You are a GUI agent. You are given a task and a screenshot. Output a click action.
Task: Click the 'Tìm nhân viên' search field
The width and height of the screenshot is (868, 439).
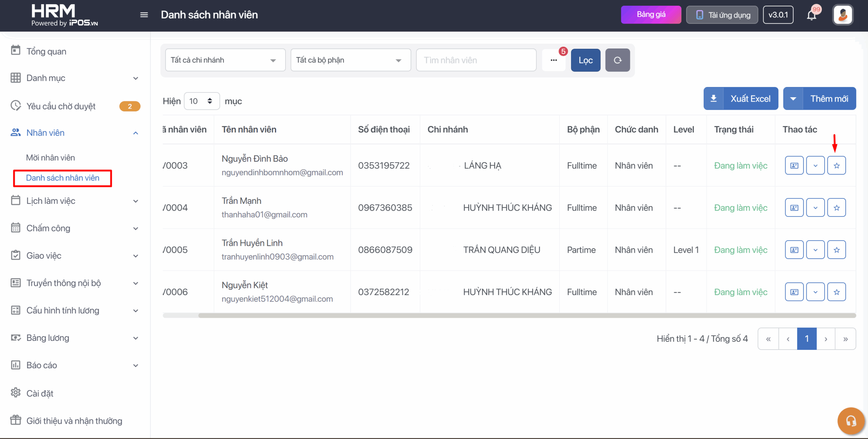476,60
